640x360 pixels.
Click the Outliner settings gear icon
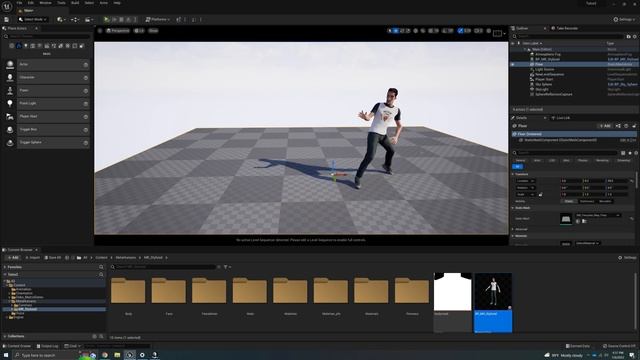pyautogui.click(x=635, y=36)
